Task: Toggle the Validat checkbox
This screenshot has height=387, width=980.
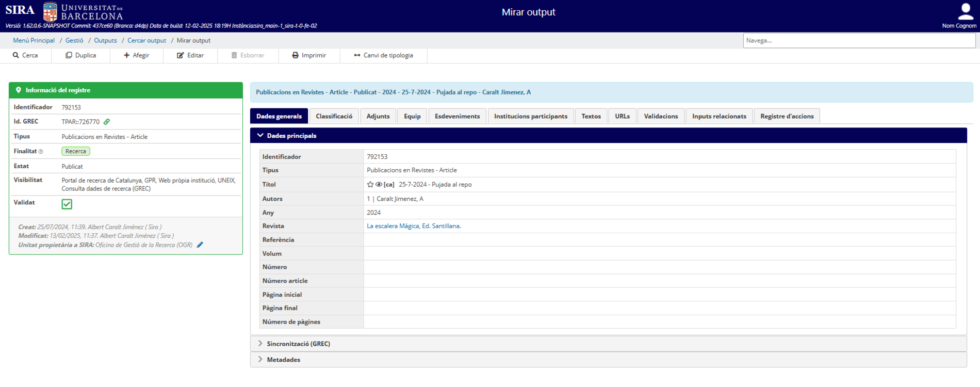Action: coord(67,204)
